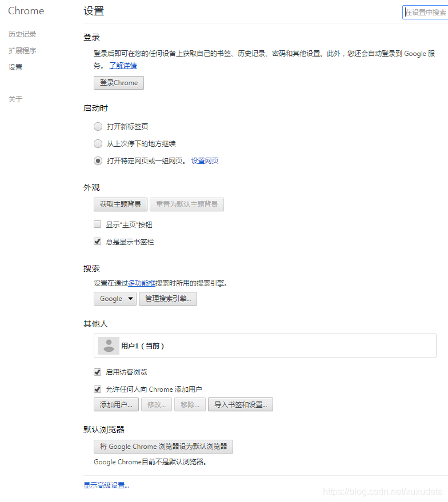Toggle the 启用访客浏览 checkbox
448x502 pixels.
(97, 372)
